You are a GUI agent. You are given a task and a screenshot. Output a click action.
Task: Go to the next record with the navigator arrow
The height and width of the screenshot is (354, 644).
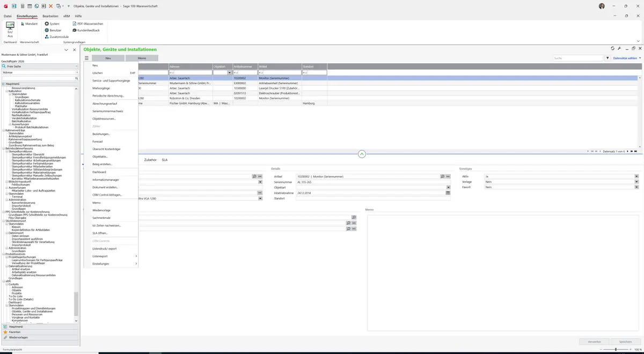[x=627, y=151]
